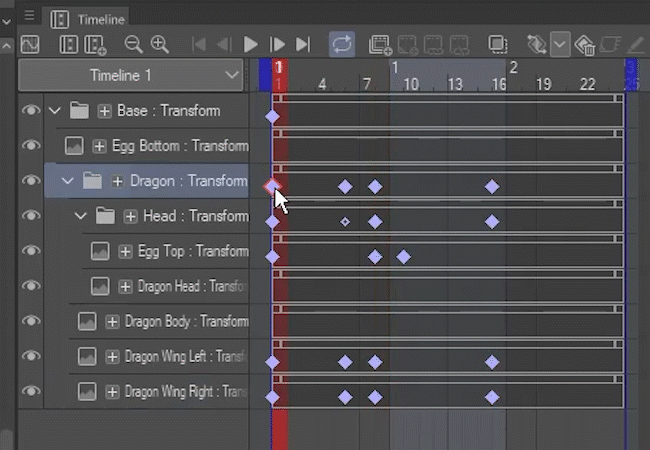Step forward to next frame
Image resolution: width=650 pixels, height=450 pixels.
tap(277, 44)
